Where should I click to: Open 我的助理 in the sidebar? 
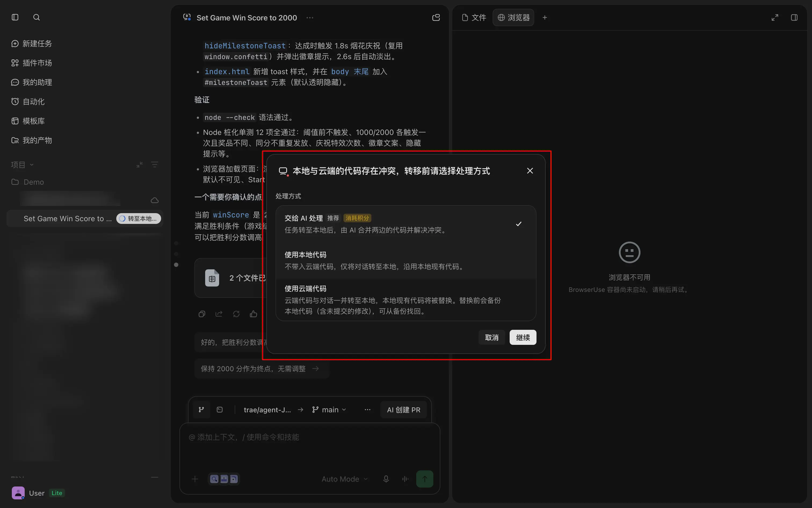coord(31,82)
